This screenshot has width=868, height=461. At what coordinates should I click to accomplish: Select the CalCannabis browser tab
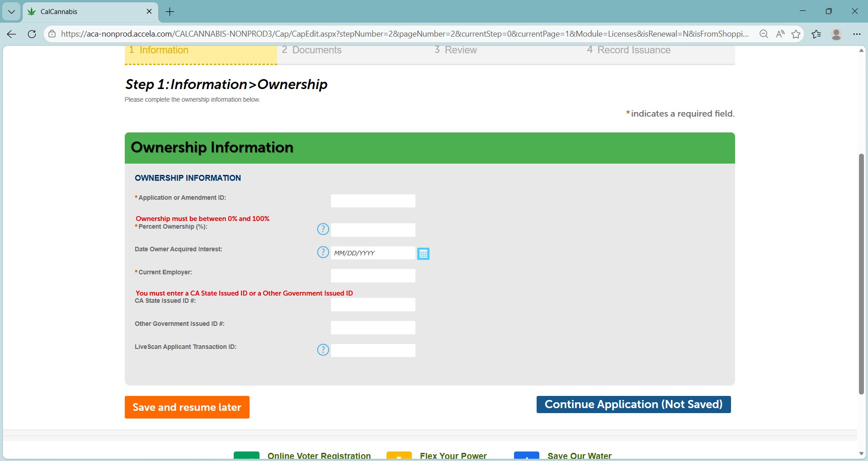pos(90,12)
